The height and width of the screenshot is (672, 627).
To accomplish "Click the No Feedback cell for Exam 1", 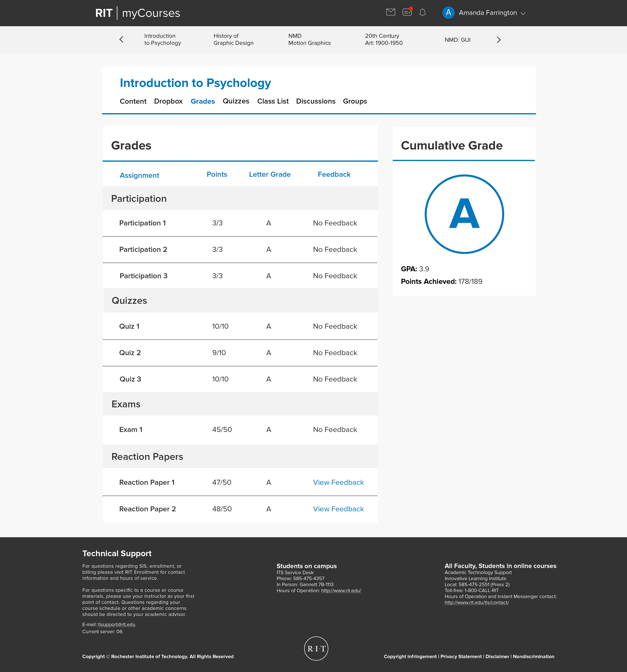I will (335, 430).
